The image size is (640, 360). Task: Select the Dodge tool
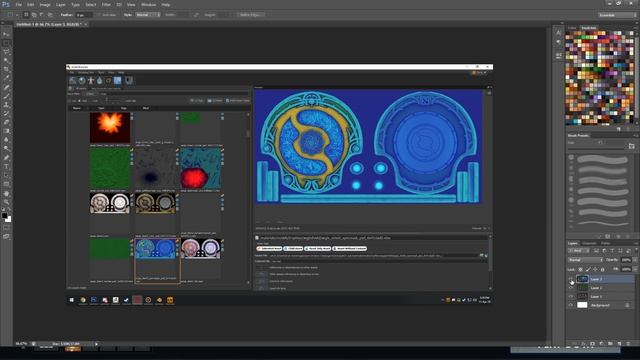coord(6,149)
